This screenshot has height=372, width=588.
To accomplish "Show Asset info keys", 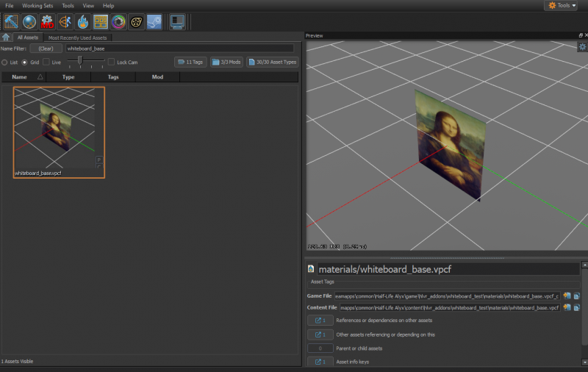I will 320,362.
